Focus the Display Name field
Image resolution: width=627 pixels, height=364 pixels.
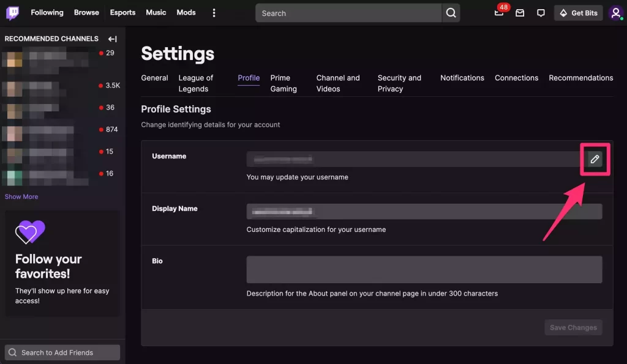[424, 212]
